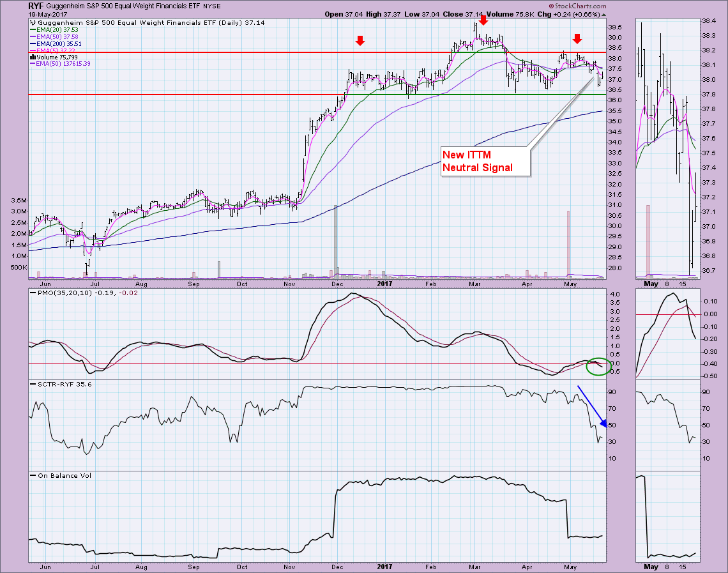Click the Open 37.04 value
728x573 pixels.
pyautogui.click(x=344, y=15)
